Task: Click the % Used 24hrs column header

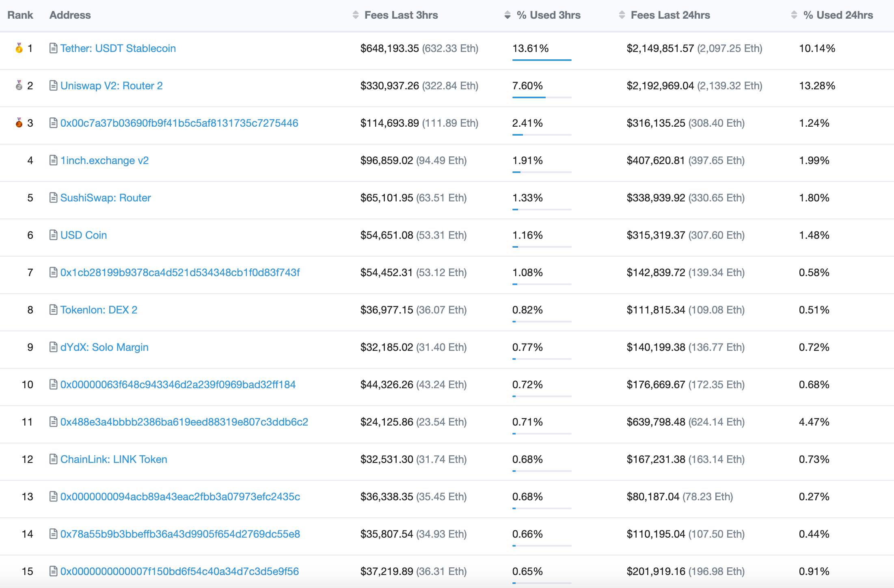Action: [x=838, y=15]
